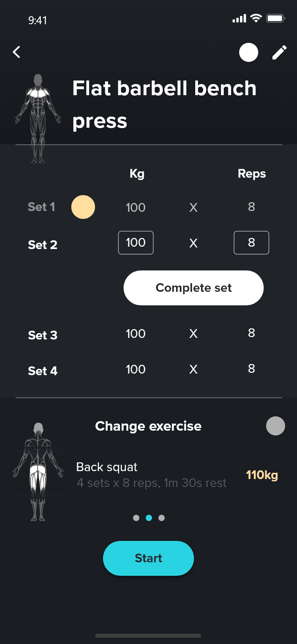This screenshot has width=297, height=644.
Task: Select the first carousel page dot
Action: point(136,518)
